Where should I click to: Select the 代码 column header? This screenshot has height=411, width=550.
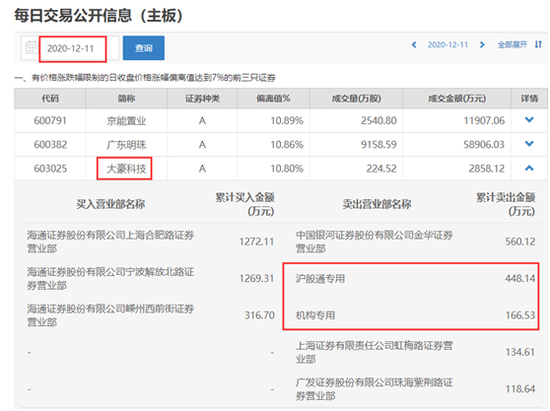(x=50, y=99)
